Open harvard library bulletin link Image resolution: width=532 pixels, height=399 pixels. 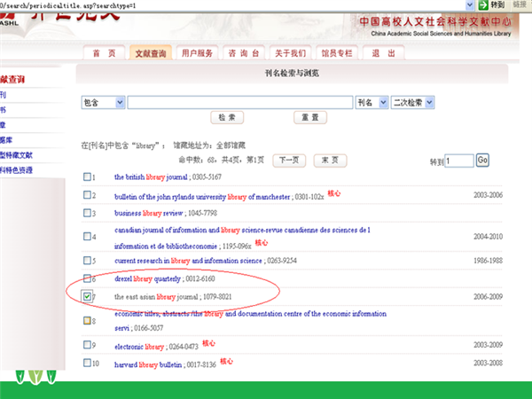click(148, 364)
